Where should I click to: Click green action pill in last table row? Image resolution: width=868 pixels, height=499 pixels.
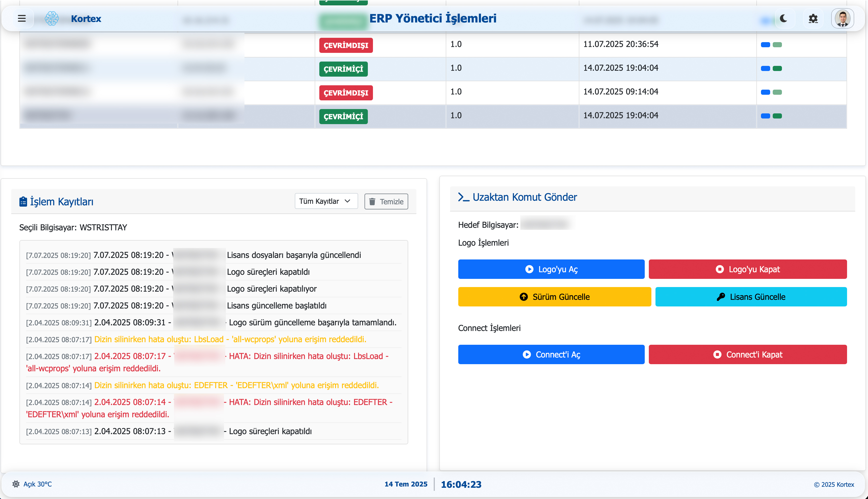click(777, 116)
